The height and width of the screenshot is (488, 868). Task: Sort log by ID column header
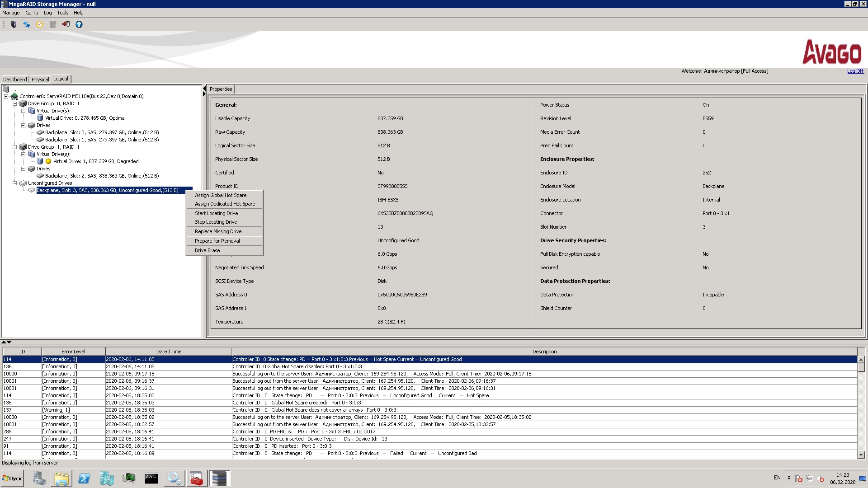tap(22, 352)
